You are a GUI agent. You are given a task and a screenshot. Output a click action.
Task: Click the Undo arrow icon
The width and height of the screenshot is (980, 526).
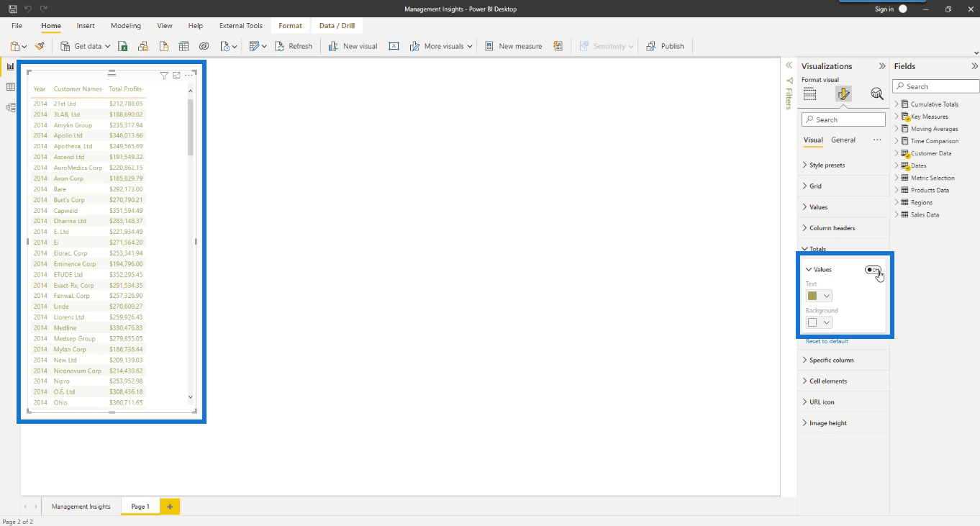point(28,9)
